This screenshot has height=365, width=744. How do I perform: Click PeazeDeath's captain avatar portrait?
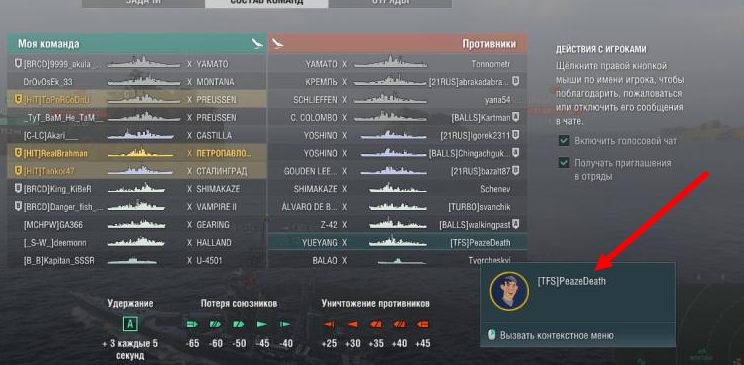point(509,291)
